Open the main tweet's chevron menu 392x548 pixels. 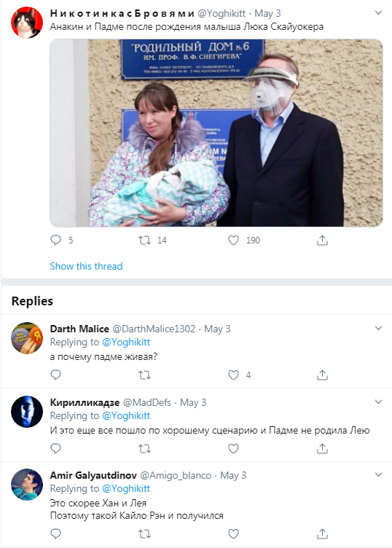click(378, 13)
